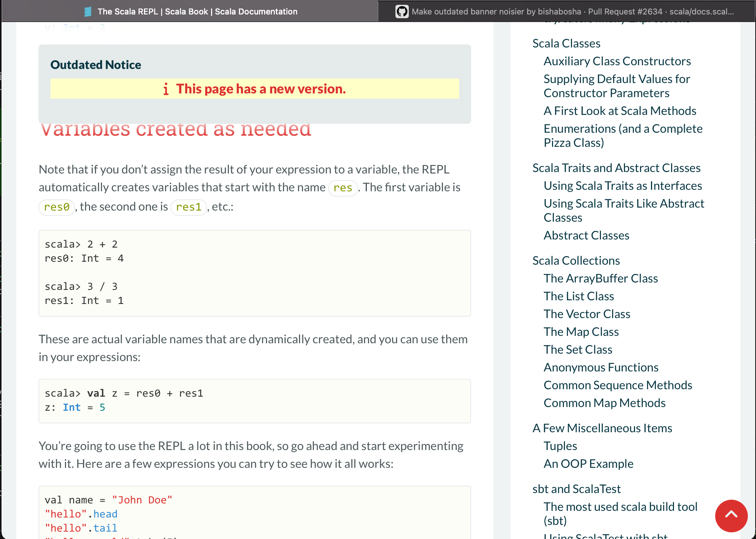756x539 pixels.
Task: Open Using Scala Traits Like Abstract Classes
Action: tap(624, 211)
